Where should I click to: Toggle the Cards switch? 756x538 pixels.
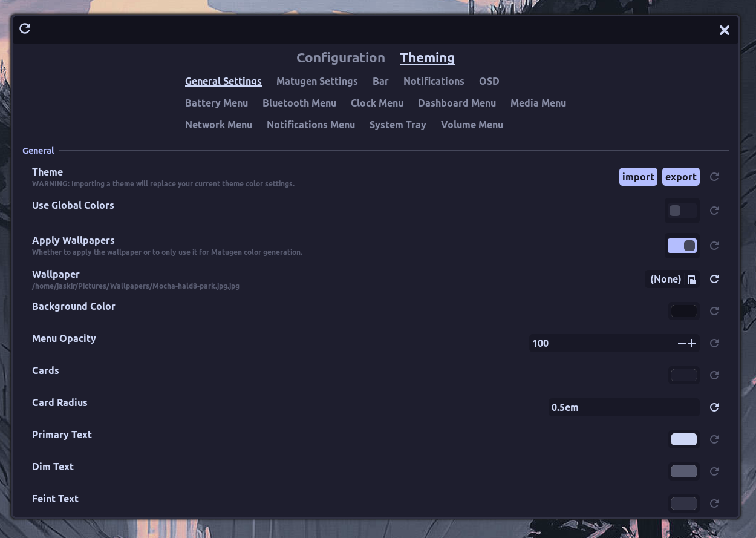[683, 375]
